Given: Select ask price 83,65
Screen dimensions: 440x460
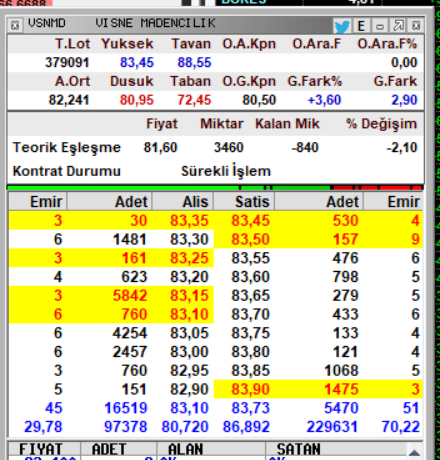Looking at the screenshot, I should coord(251,296).
